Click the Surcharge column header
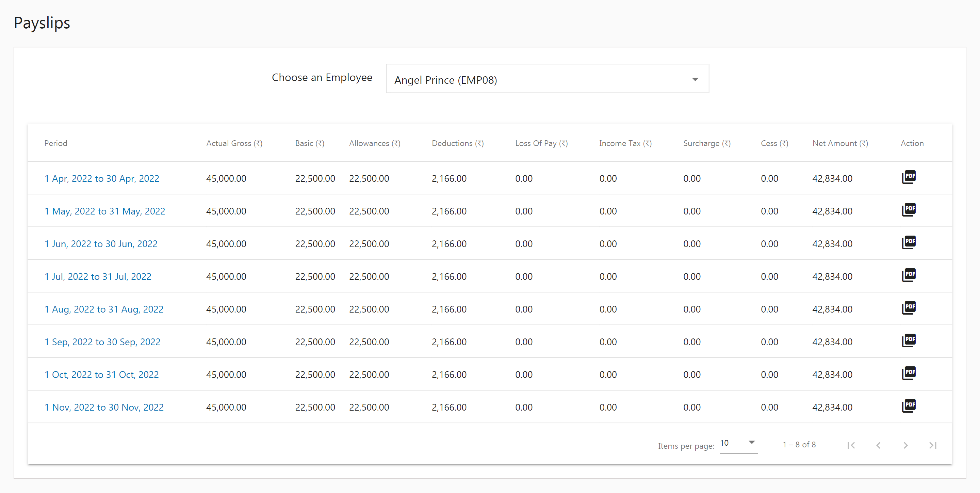This screenshot has width=980, height=493. pyautogui.click(x=707, y=144)
